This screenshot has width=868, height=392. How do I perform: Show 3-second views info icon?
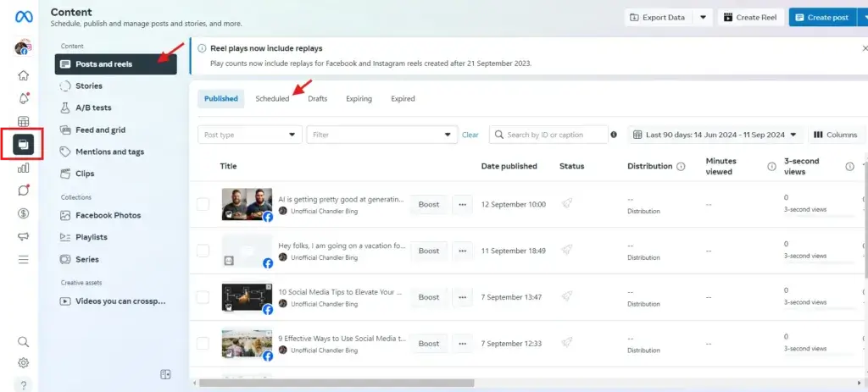849,167
